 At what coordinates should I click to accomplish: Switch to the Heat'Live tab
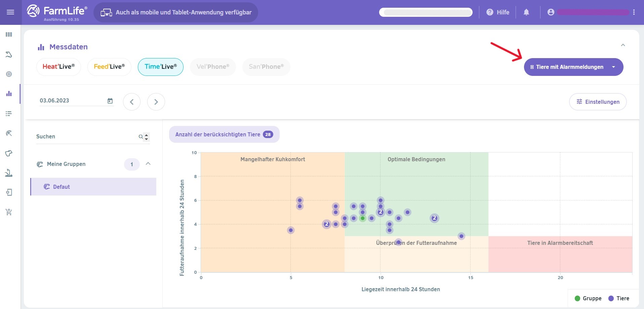point(58,67)
